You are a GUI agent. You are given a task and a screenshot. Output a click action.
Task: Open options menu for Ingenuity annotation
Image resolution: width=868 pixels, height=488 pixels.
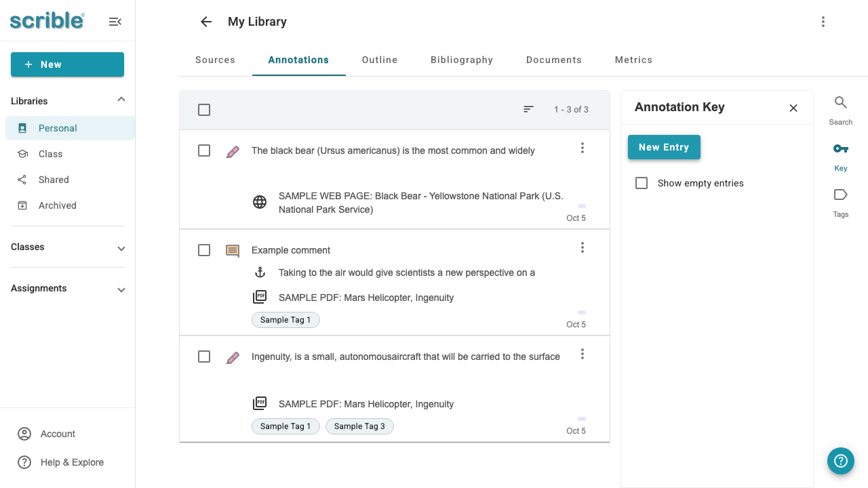pyautogui.click(x=583, y=354)
